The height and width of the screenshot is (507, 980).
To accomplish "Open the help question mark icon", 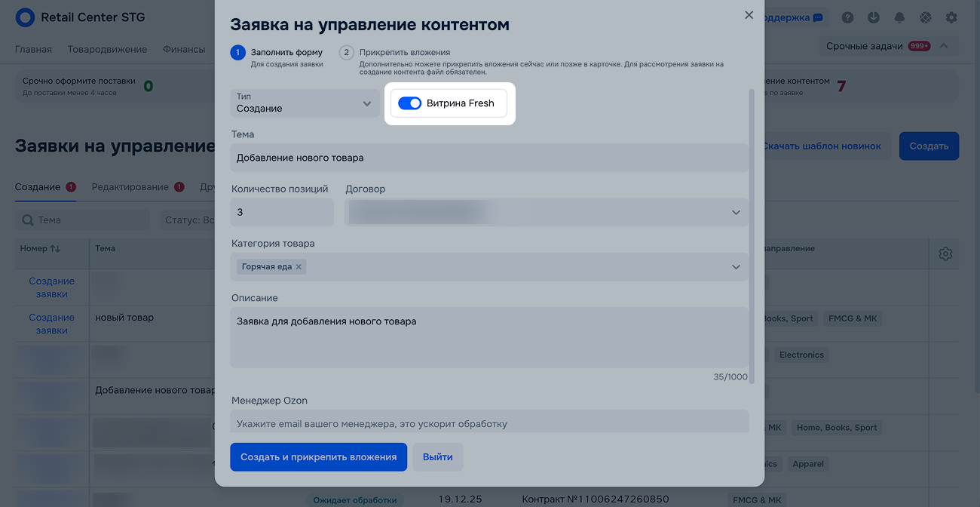I will (x=848, y=17).
